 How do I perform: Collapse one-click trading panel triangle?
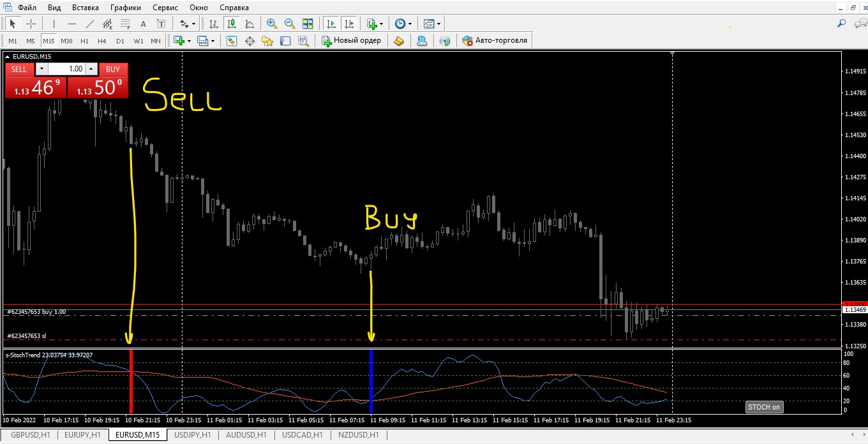(x=8, y=57)
